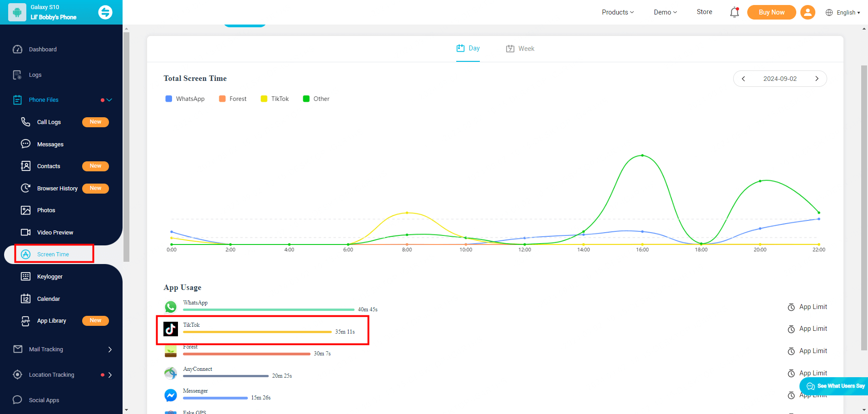868x414 pixels.
Task: Click the sidebar vertical scrollbar
Action: point(126,147)
